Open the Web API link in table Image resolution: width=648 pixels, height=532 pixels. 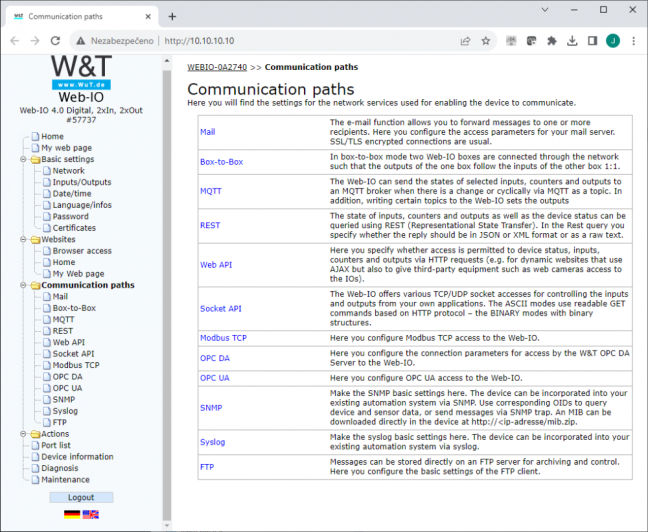[216, 265]
